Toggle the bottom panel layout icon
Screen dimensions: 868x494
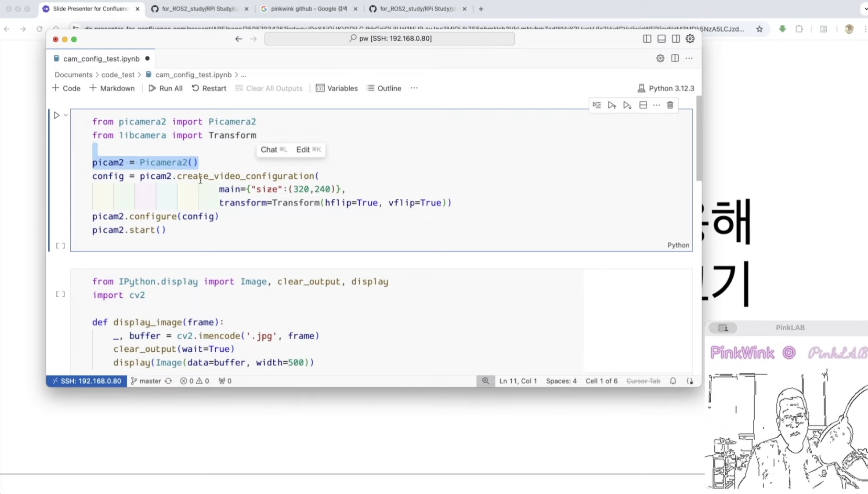click(661, 39)
